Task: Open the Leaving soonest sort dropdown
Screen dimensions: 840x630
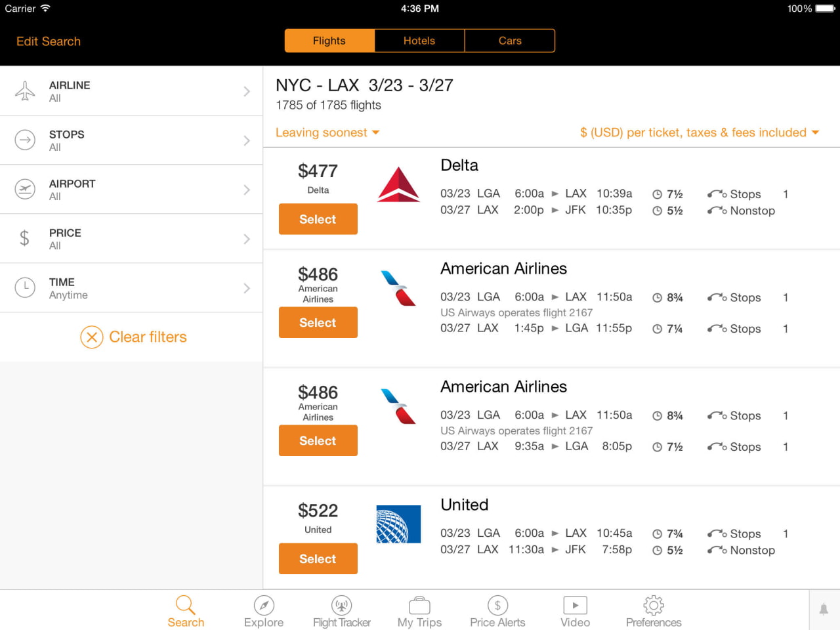Action: [327, 133]
